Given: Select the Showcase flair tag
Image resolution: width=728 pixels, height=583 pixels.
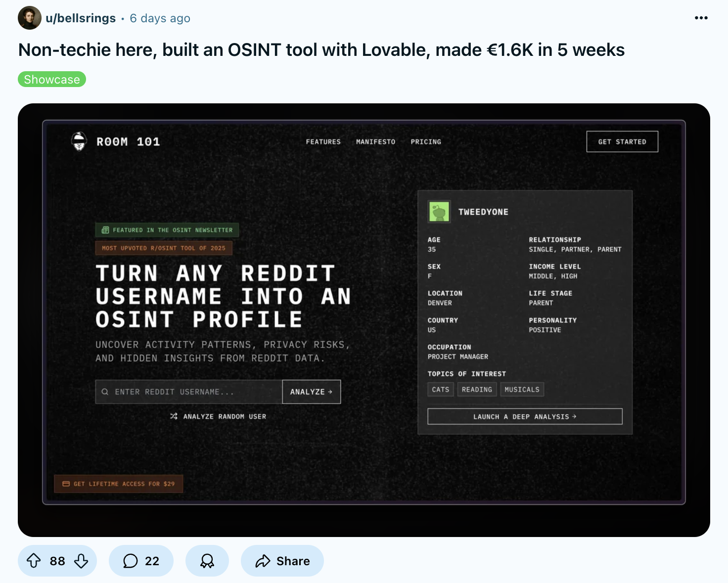Looking at the screenshot, I should coord(52,79).
